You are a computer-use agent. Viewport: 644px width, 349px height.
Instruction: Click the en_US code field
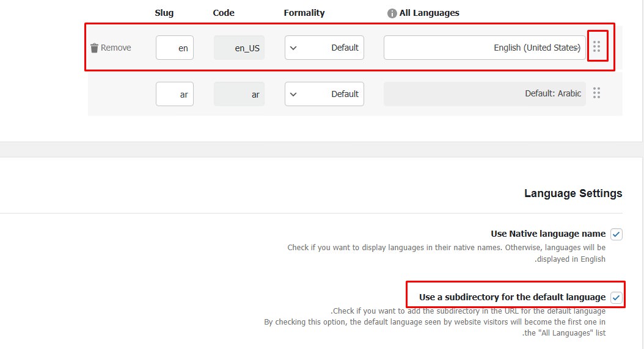point(239,48)
